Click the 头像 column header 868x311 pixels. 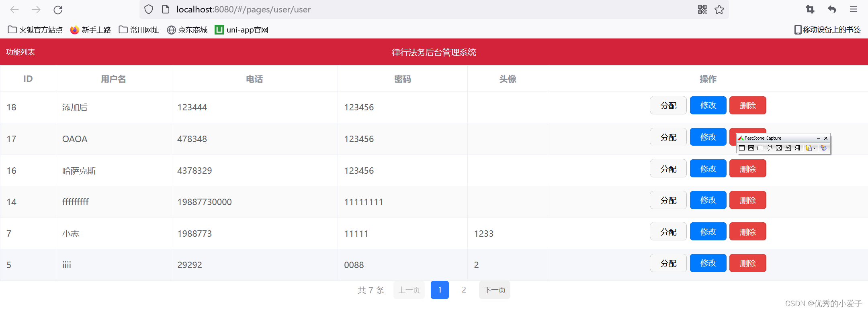(x=508, y=79)
